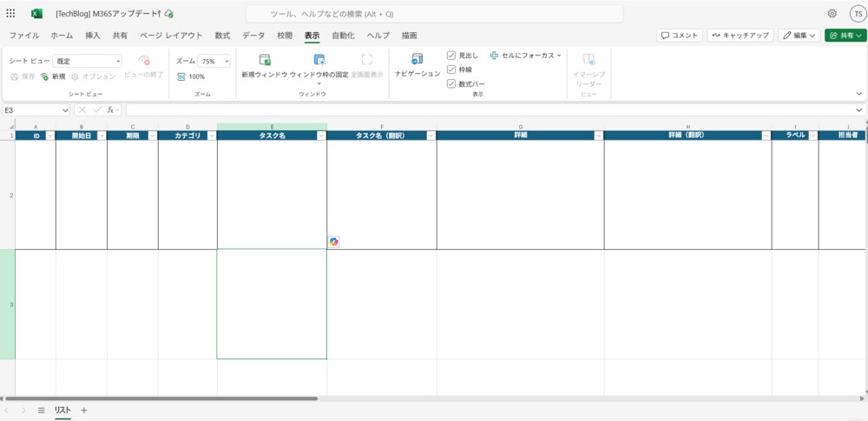Screen dimensions: 868x421
Task: Reset zoom with the 100% icon
Action: (x=181, y=76)
